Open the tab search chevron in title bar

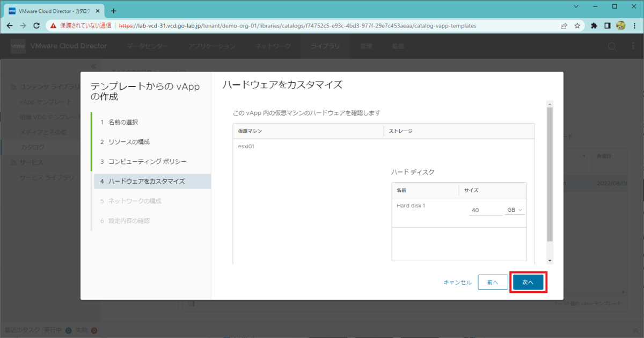click(x=576, y=7)
